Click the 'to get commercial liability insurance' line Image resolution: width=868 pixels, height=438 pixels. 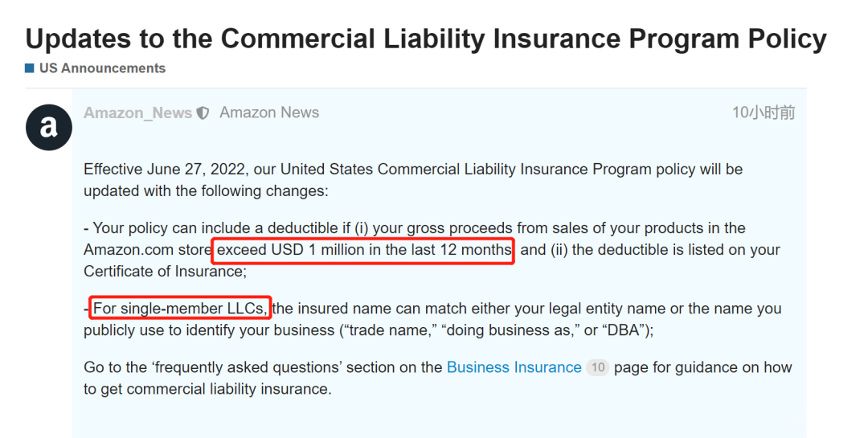(207, 389)
